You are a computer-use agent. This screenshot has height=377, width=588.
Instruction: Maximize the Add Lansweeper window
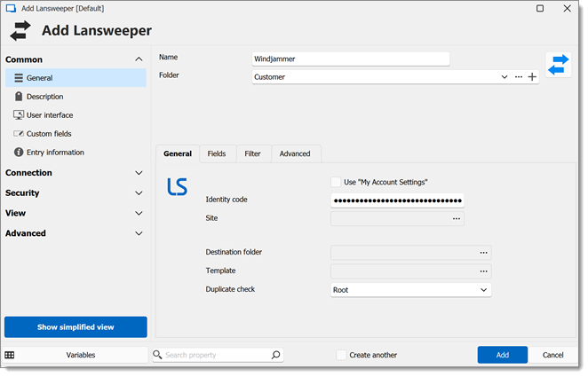540,8
